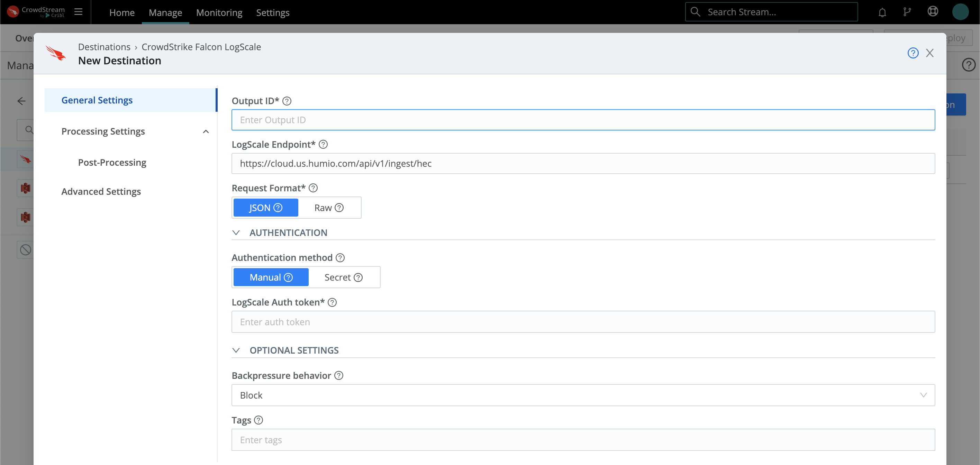Go to the Home tab
The image size is (980, 465).
tap(122, 12)
